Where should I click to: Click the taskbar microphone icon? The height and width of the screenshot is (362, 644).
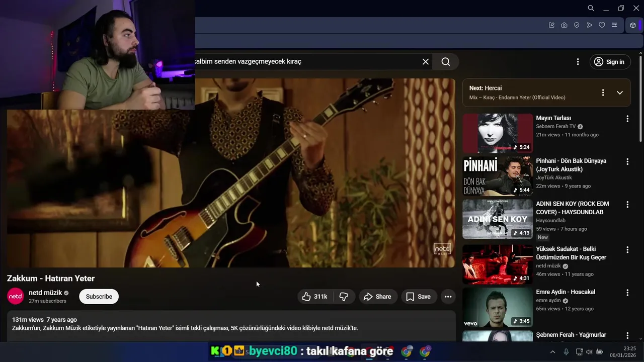click(x=566, y=352)
